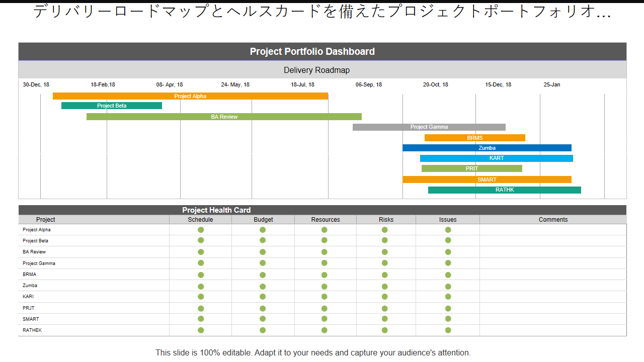Click the green BA Review bar
The width and height of the screenshot is (644, 362).
(x=224, y=117)
